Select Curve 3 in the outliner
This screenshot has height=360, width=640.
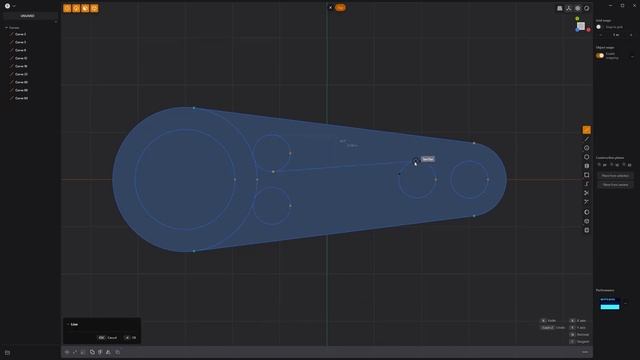point(20,42)
